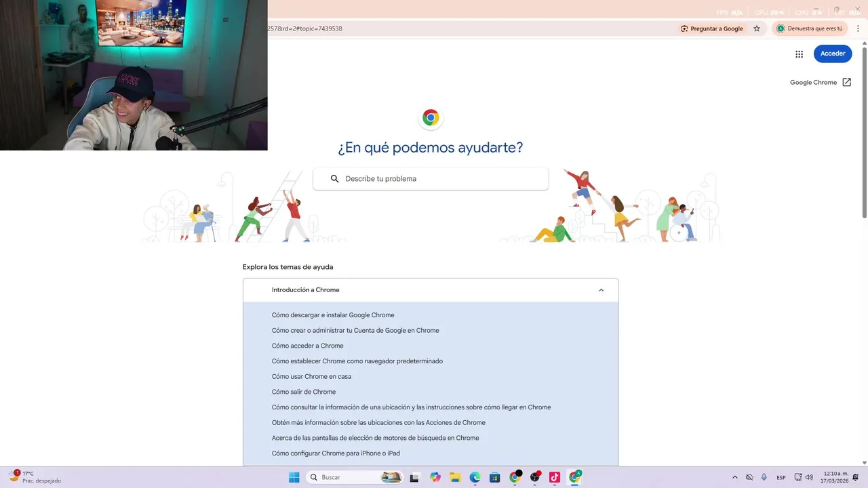Click the URL text in the address bar
The height and width of the screenshot is (488, 868).
[305, 28]
